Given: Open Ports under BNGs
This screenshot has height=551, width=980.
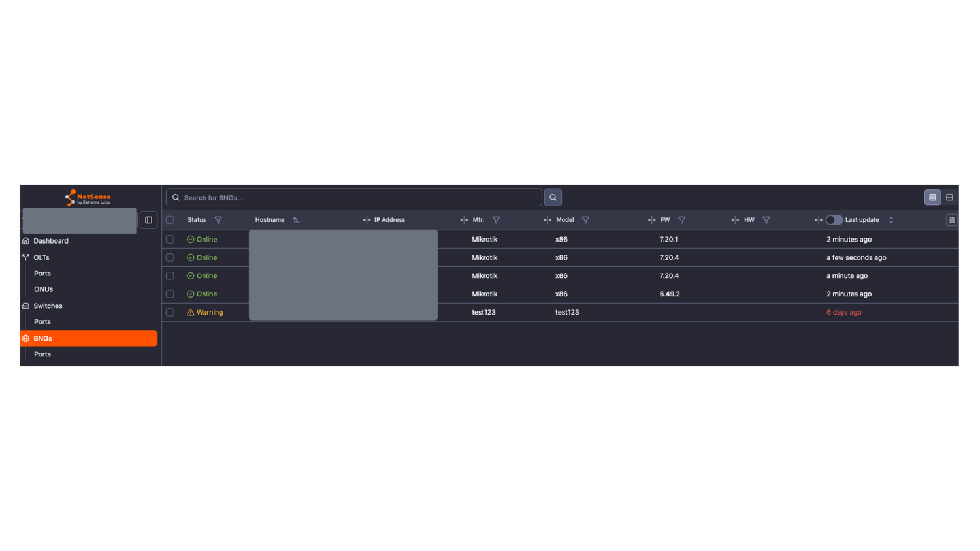Looking at the screenshot, I should (42, 354).
